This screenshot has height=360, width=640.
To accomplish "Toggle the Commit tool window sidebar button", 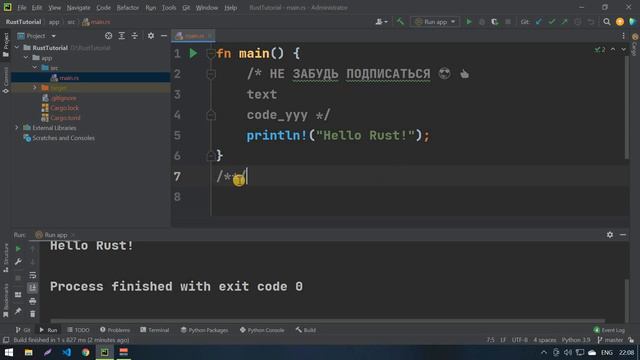I will pos(5,80).
